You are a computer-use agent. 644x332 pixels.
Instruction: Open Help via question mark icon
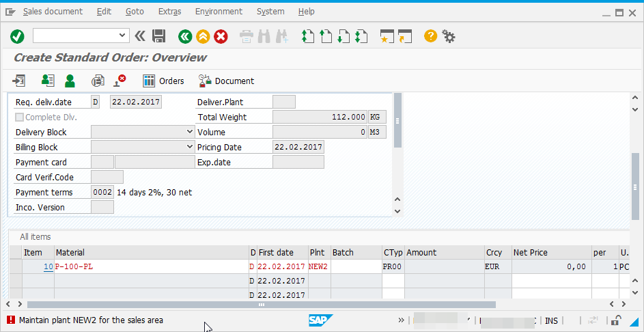click(430, 36)
